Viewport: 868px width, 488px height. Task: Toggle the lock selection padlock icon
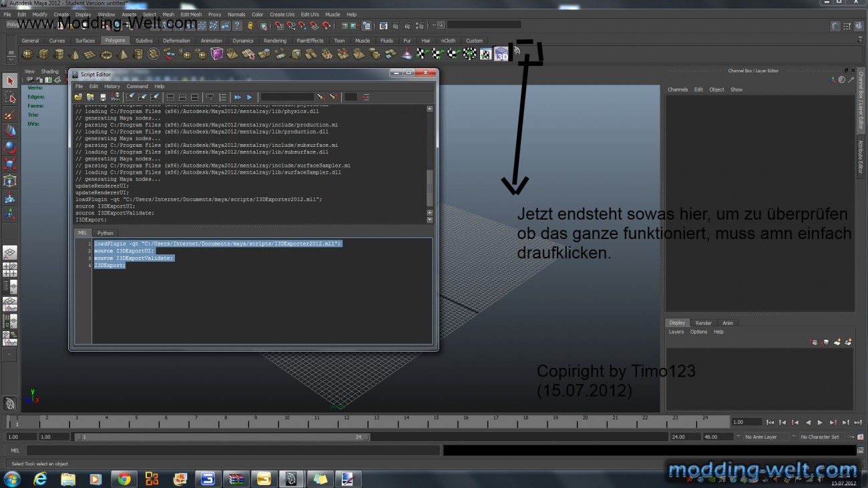pos(250,25)
